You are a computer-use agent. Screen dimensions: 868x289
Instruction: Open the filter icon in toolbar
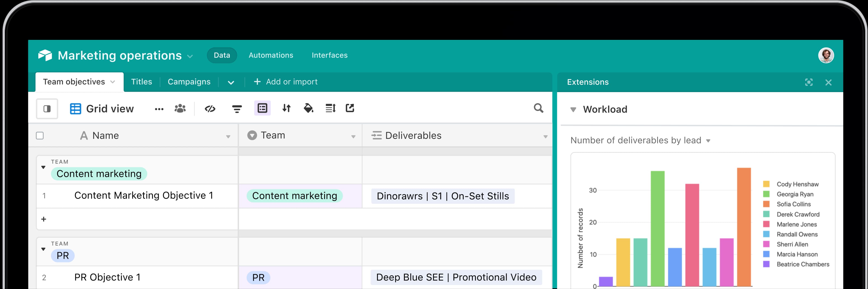(237, 109)
